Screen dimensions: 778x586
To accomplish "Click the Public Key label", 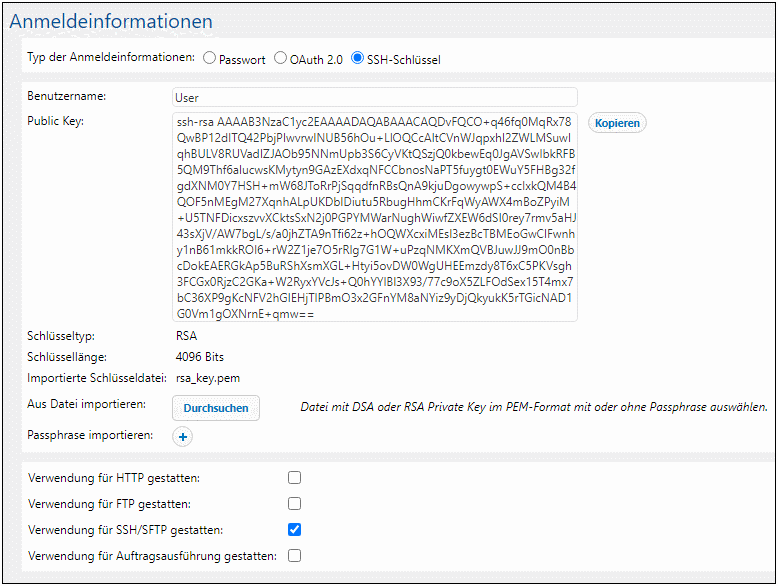I will click(55, 121).
